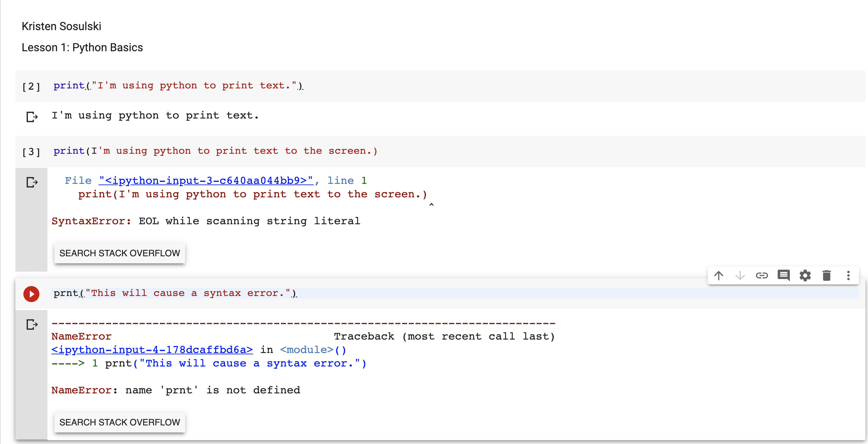Add a comment to the cell
The width and height of the screenshot is (868, 444).
click(x=783, y=275)
